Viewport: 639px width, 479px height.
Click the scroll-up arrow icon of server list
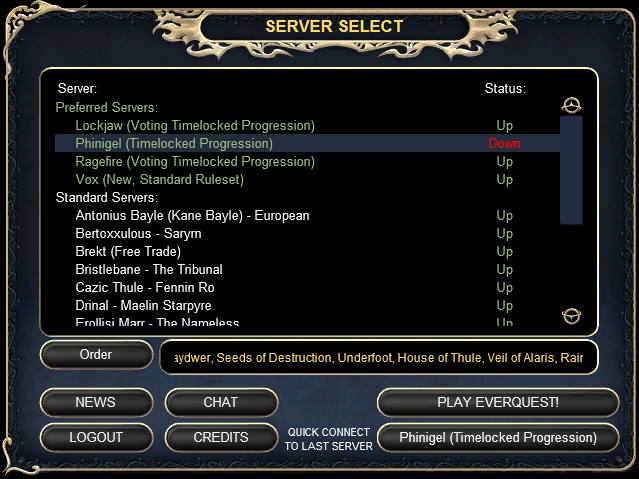tap(571, 106)
